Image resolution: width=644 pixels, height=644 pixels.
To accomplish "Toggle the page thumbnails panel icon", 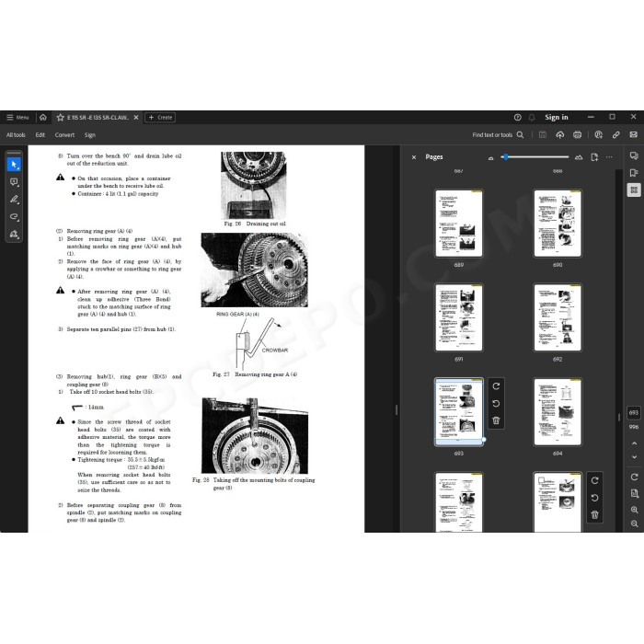I will pos(634,190).
